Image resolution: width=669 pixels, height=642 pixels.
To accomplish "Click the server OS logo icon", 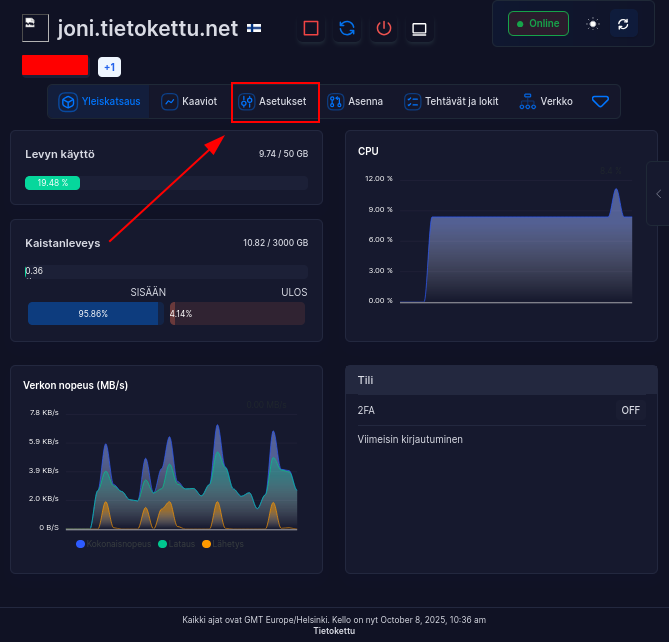I will (x=35, y=28).
